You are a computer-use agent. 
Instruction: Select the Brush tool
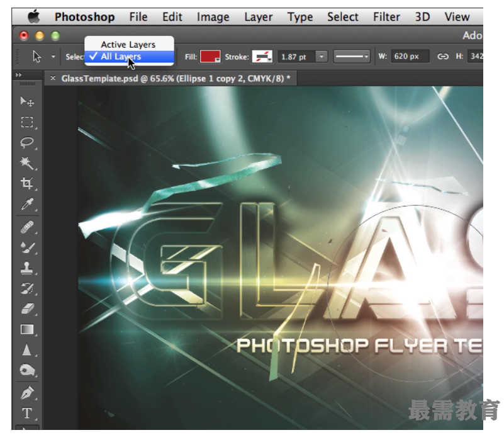(27, 247)
